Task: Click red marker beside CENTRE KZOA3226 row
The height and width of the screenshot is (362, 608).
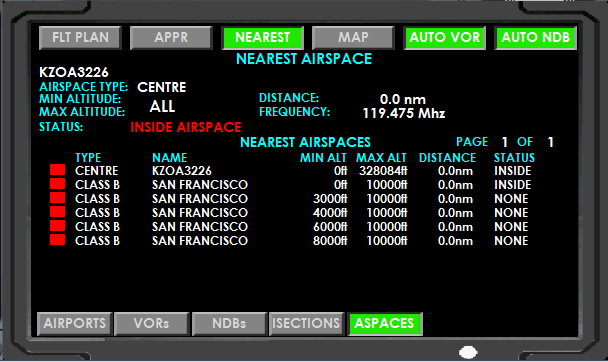Action: (57, 170)
